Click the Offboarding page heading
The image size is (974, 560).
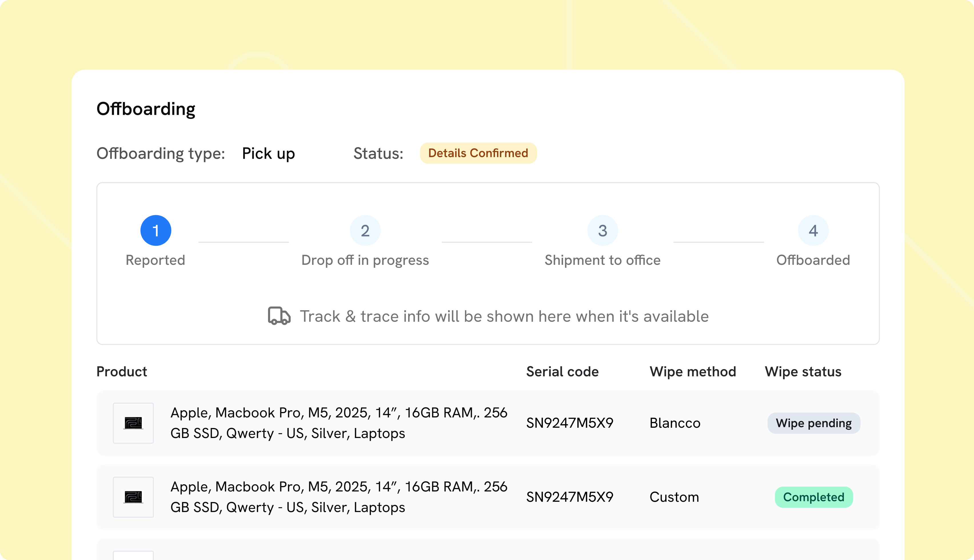point(146,109)
